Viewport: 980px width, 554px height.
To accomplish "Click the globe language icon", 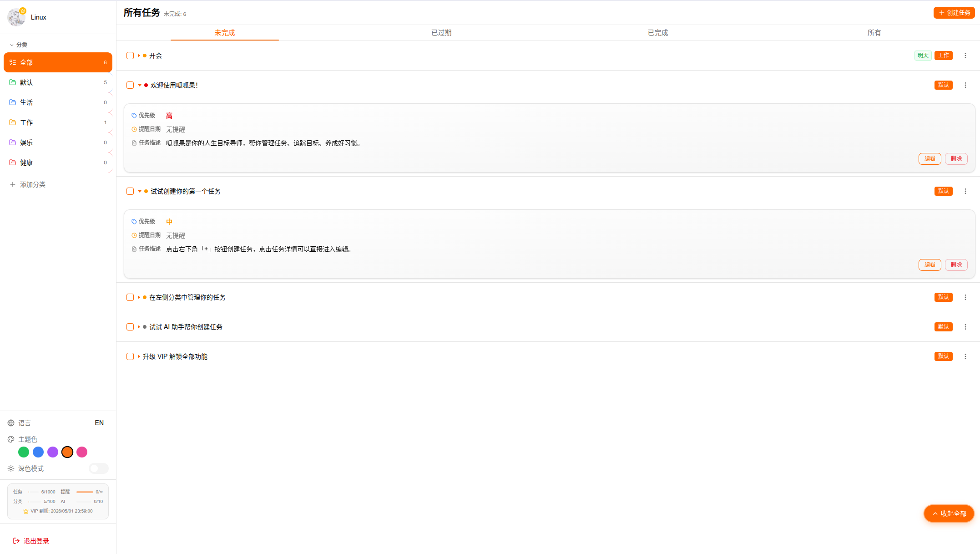I will click(11, 423).
